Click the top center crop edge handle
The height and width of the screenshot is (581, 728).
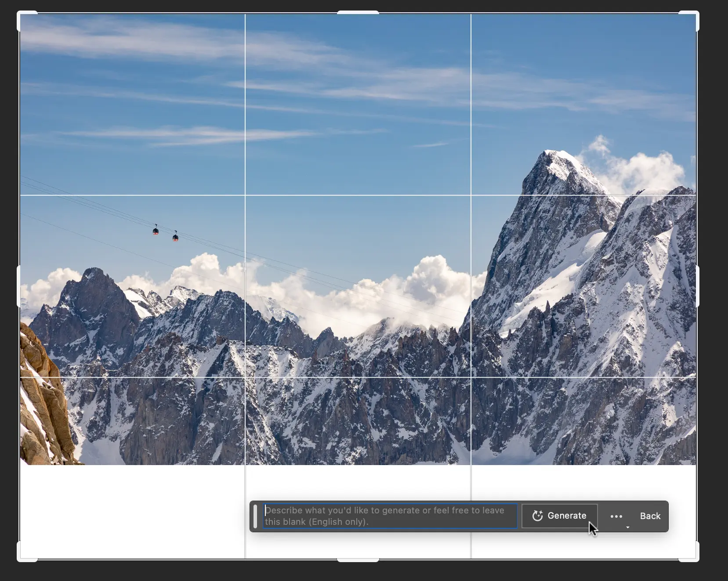(x=358, y=13)
